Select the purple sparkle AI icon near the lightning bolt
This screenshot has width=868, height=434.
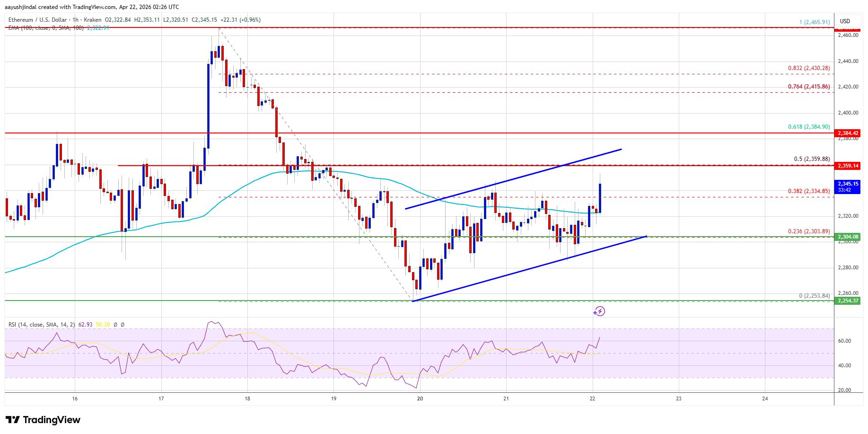(595, 313)
